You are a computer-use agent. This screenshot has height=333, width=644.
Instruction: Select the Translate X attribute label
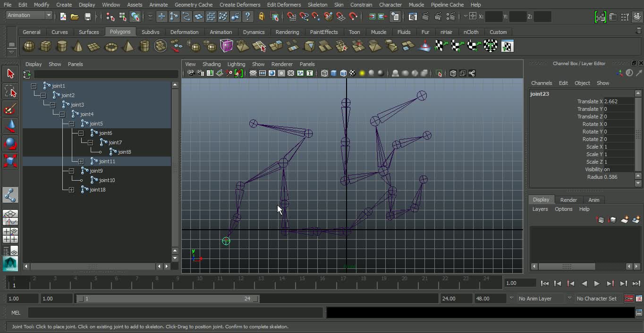tap(590, 101)
